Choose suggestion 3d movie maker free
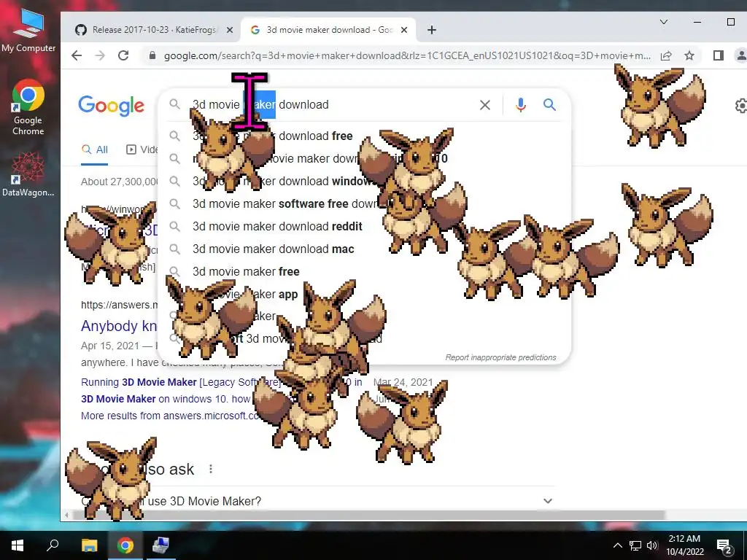 (x=365, y=272)
